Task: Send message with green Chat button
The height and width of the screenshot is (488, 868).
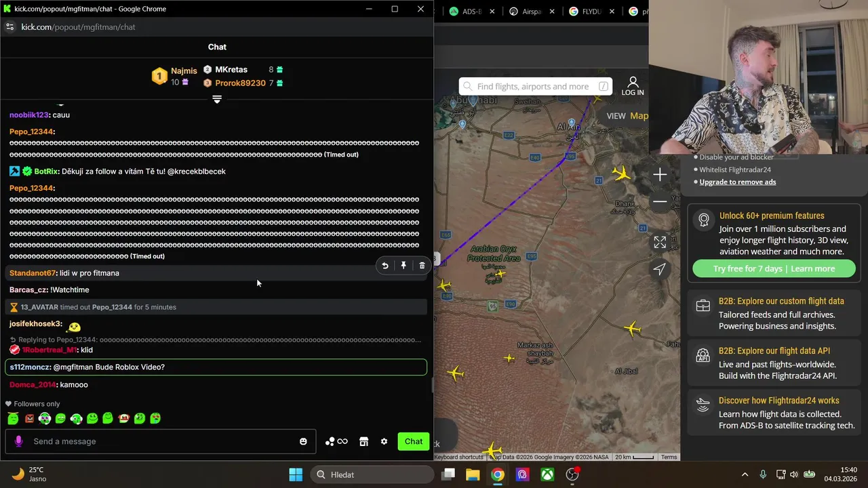Action: click(x=414, y=441)
